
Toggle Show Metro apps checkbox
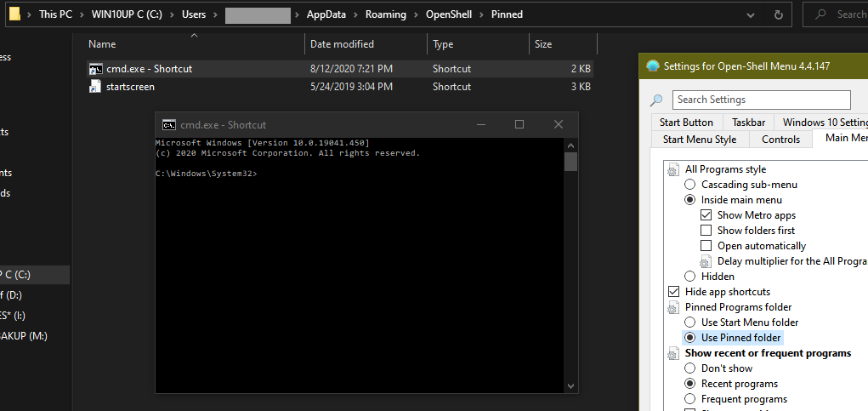pyautogui.click(x=706, y=215)
